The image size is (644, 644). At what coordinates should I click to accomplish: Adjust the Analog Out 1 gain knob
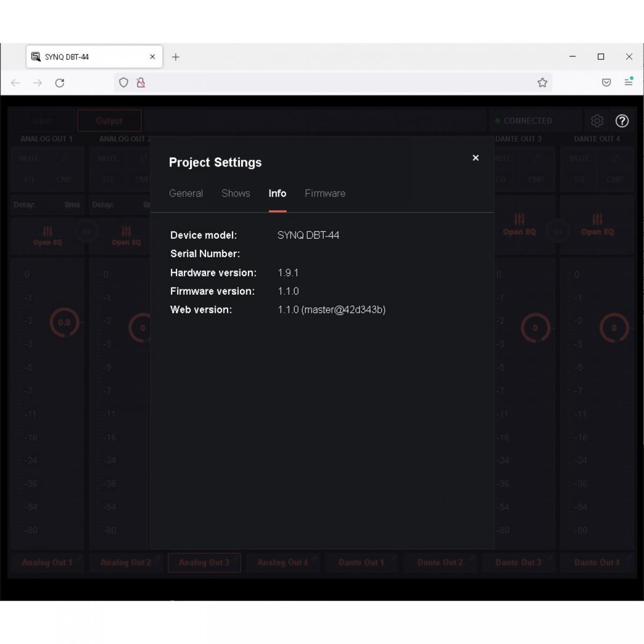tap(64, 323)
